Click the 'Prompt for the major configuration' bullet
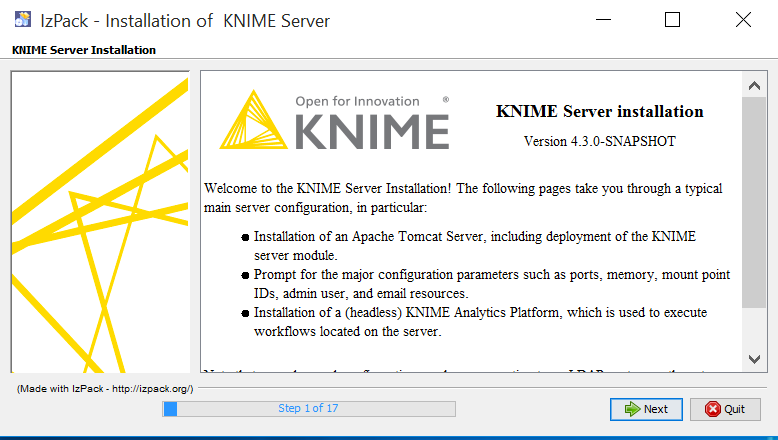The width and height of the screenshot is (778, 440). pos(492,284)
